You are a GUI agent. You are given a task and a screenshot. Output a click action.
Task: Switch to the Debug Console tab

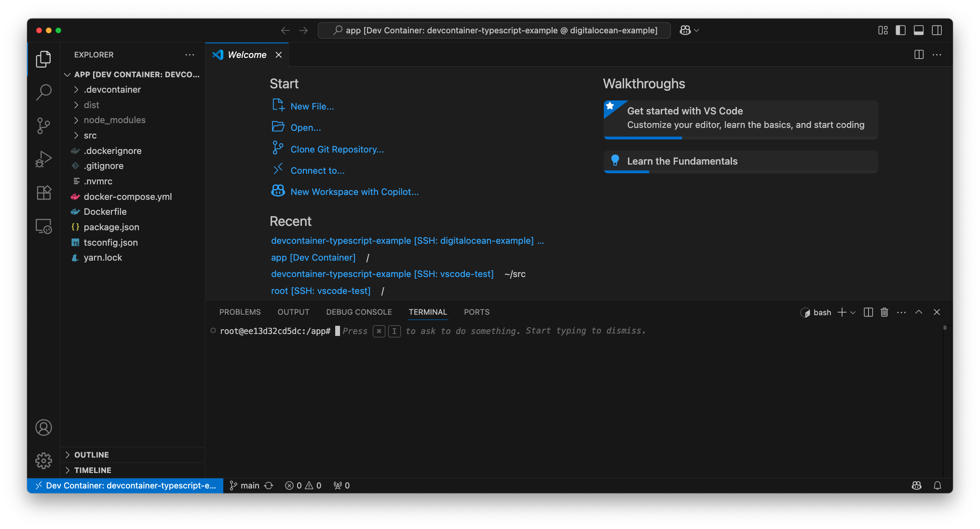pyautogui.click(x=359, y=312)
